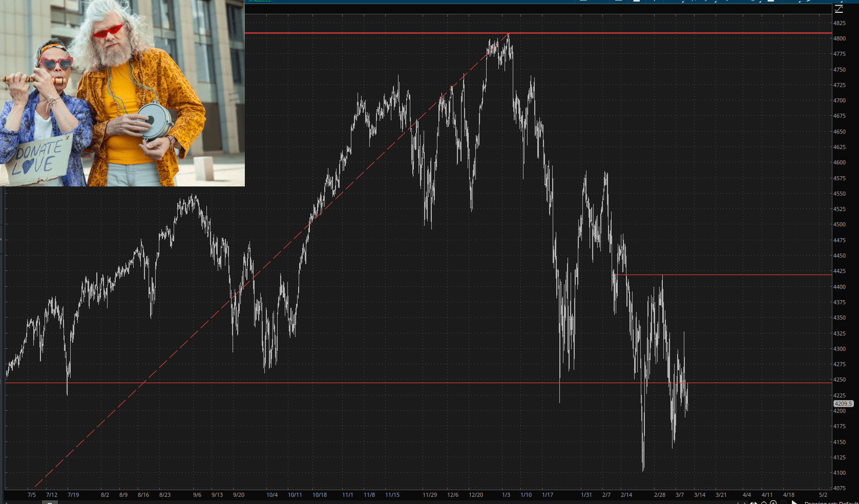This screenshot has height=504, width=859.
Task: Click the 5/2 date on time axis
Action: tap(823, 495)
